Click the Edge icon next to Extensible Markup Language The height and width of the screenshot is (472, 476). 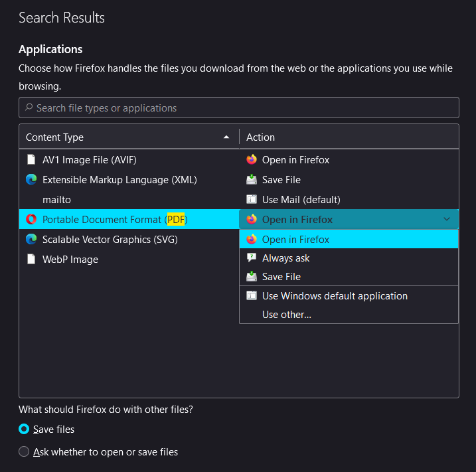31,179
